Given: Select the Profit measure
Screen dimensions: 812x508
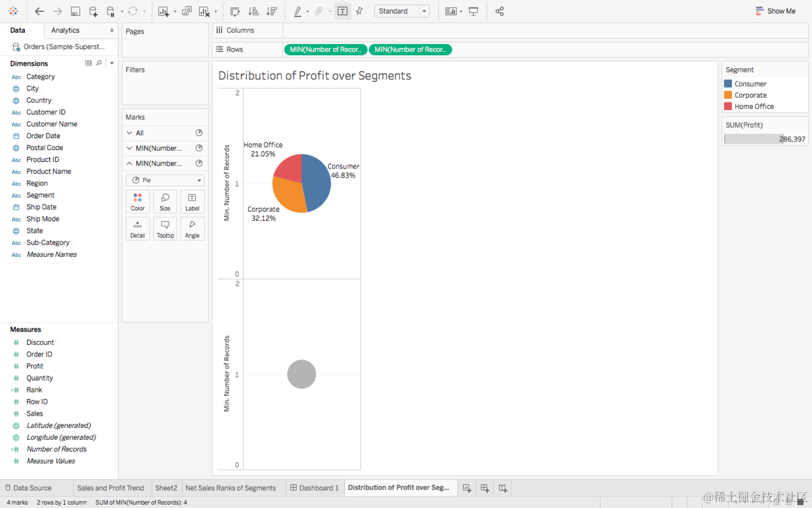Looking at the screenshot, I should 35,366.
